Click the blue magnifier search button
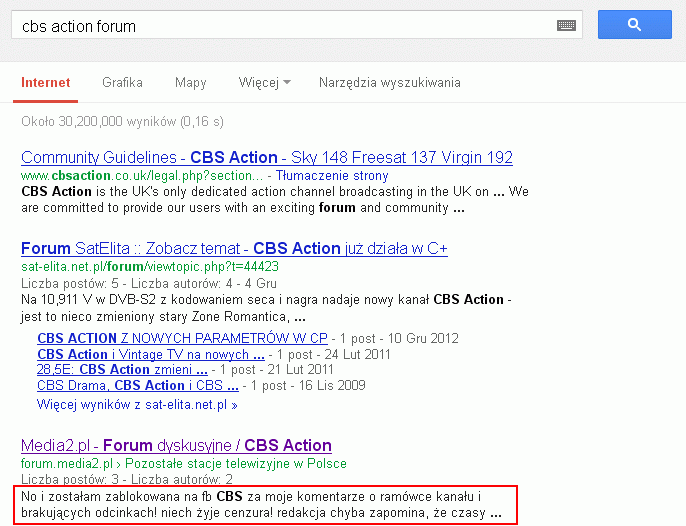 click(x=634, y=25)
